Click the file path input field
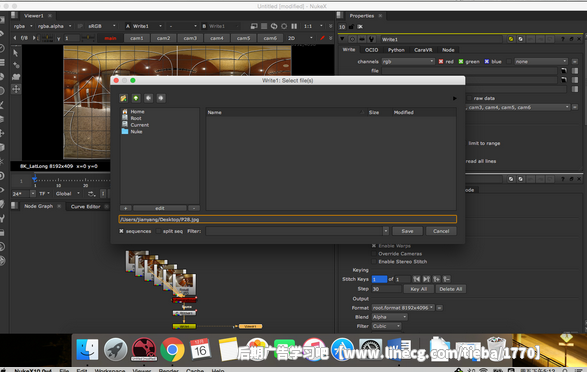 point(288,219)
